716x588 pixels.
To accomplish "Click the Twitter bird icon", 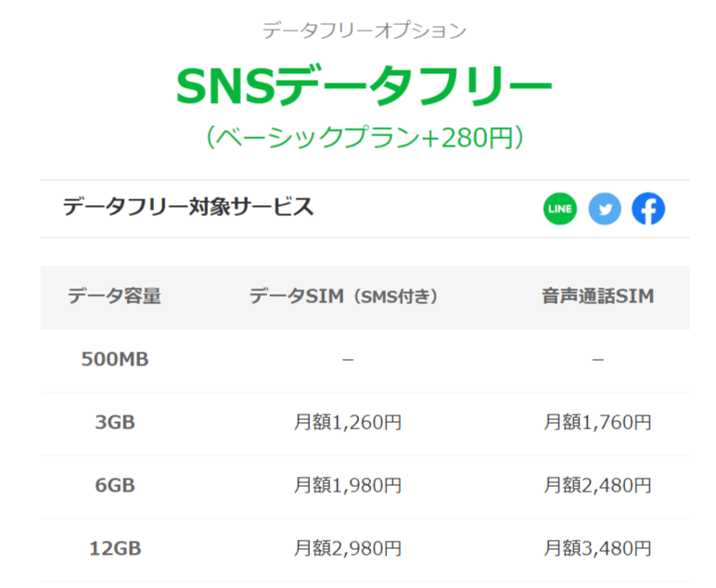I will [605, 209].
